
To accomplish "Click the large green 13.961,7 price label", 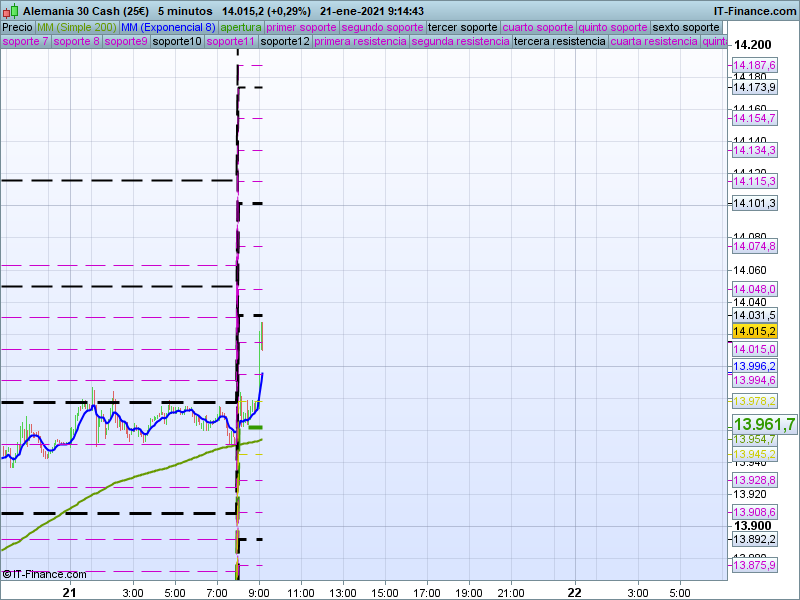I will 763,424.
